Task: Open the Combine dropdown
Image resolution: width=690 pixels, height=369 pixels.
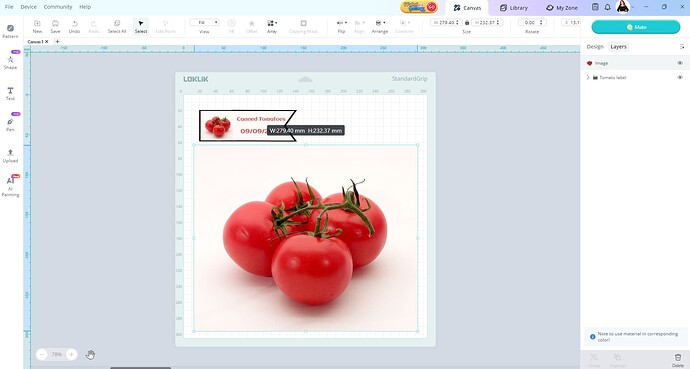Action: click(x=404, y=26)
